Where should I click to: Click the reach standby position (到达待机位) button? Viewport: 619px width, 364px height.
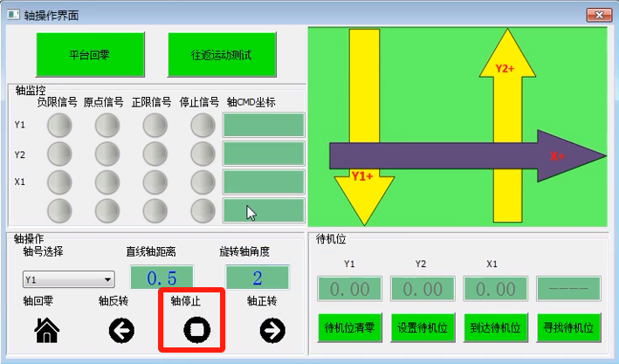pyautogui.click(x=496, y=328)
